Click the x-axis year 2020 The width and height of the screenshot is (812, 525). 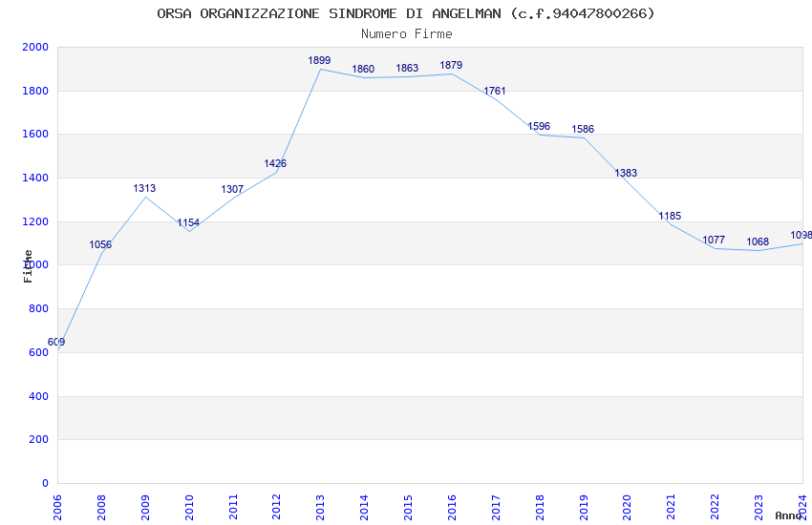tap(627, 508)
